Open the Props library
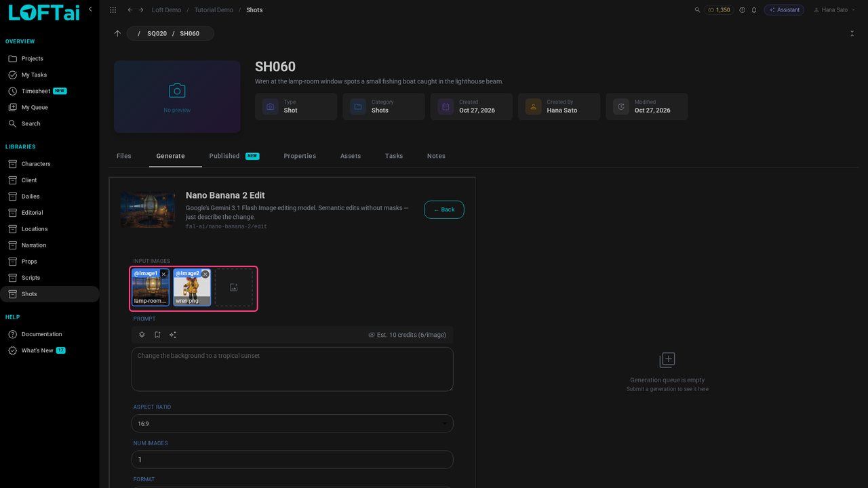This screenshot has width=868, height=488. [x=50, y=261]
